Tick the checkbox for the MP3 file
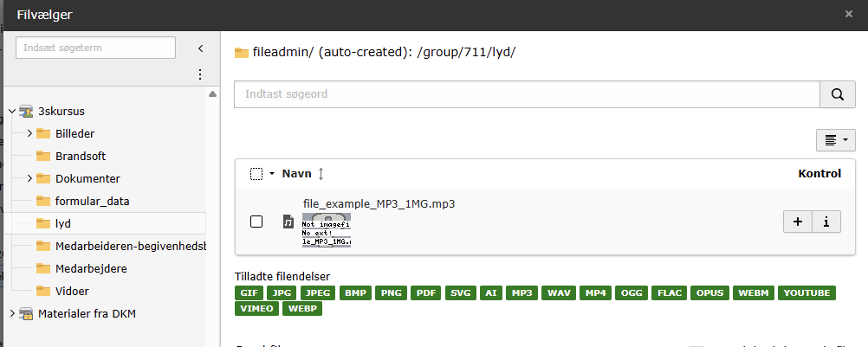The height and width of the screenshot is (347, 868). tap(256, 222)
